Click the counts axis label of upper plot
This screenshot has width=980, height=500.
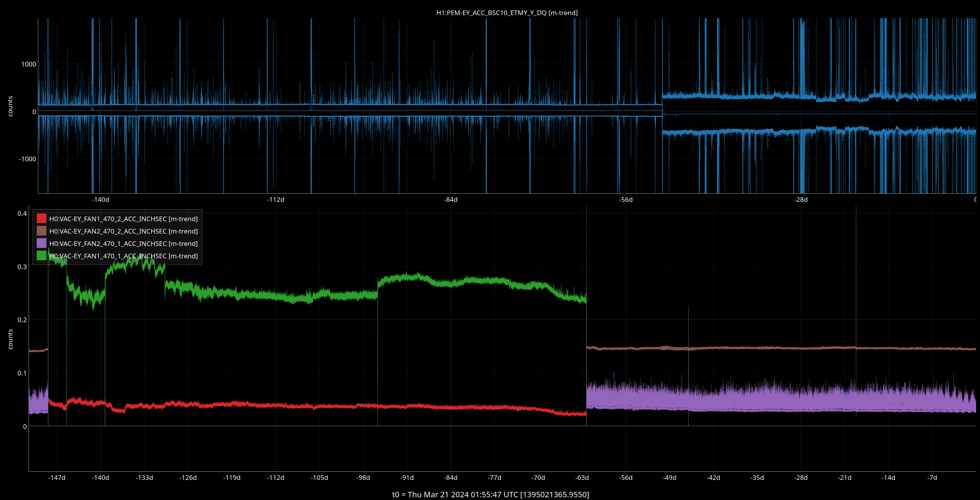[10, 106]
